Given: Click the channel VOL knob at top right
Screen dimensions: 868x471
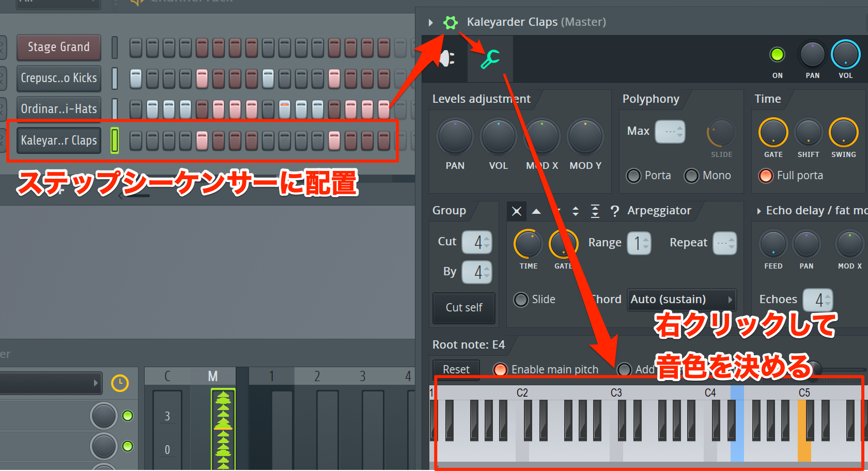Looking at the screenshot, I should [x=845, y=54].
